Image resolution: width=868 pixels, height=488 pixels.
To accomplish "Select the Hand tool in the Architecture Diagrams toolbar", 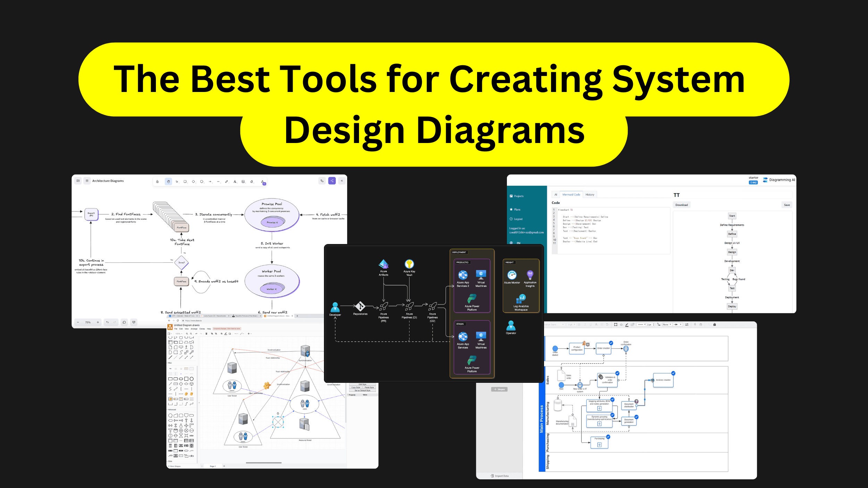I will (x=168, y=182).
